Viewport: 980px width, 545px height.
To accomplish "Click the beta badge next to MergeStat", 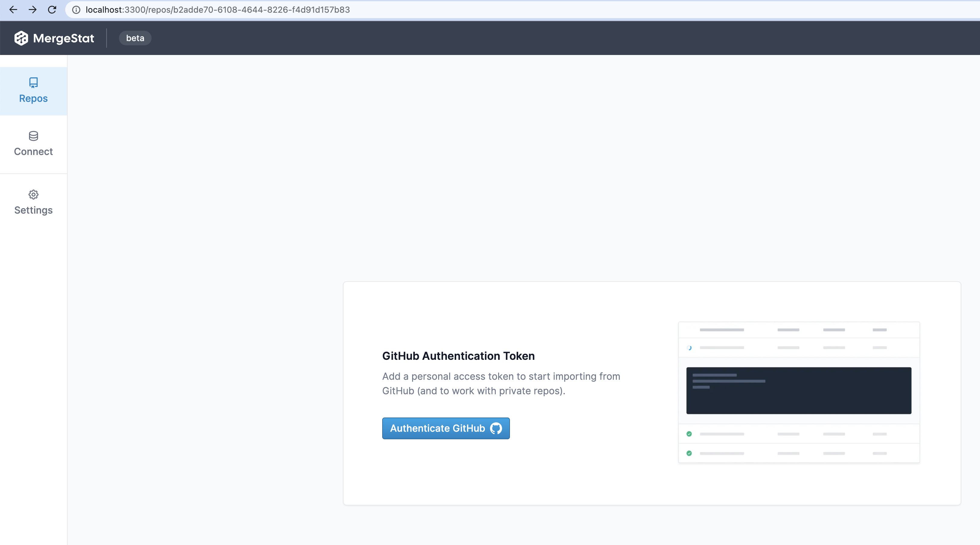I will coord(135,38).
